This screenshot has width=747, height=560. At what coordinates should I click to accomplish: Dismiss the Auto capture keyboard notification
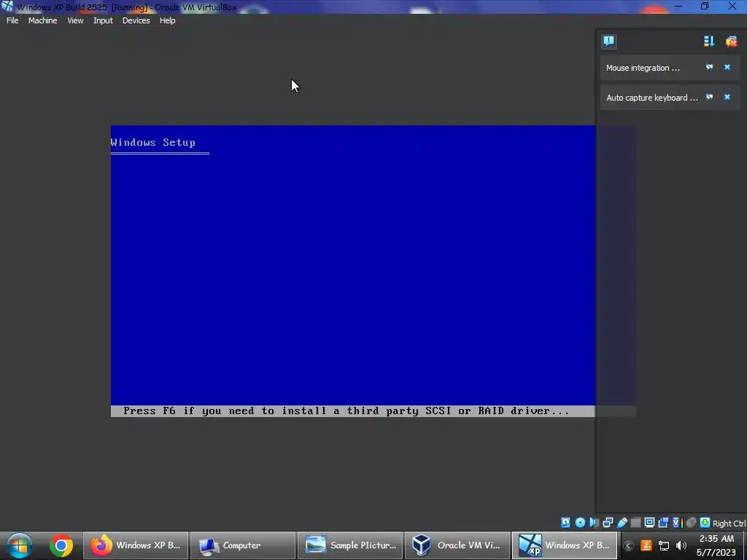click(x=727, y=97)
